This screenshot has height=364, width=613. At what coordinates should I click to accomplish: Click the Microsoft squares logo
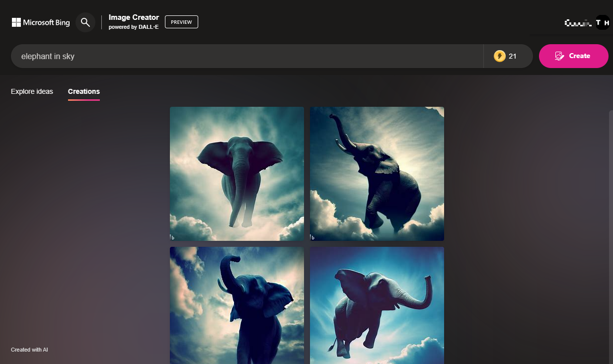(x=16, y=22)
